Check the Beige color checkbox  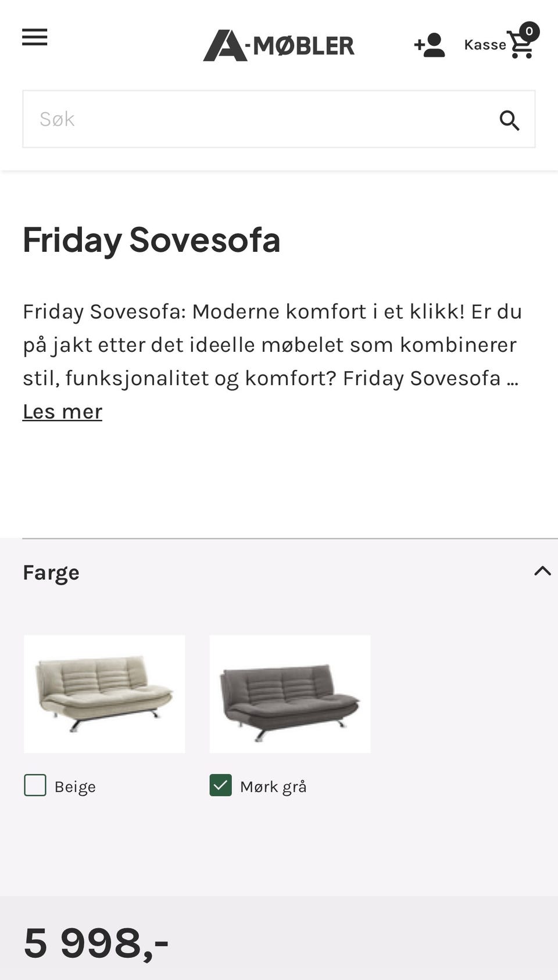pyautogui.click(x=35, y=785)
